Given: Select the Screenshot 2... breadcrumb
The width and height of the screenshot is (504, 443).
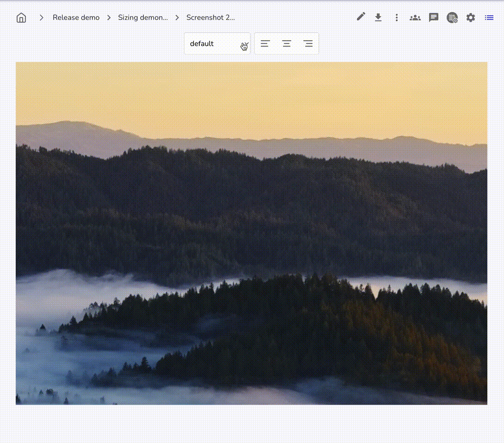Looking at the screenshot, I should 210,18.
